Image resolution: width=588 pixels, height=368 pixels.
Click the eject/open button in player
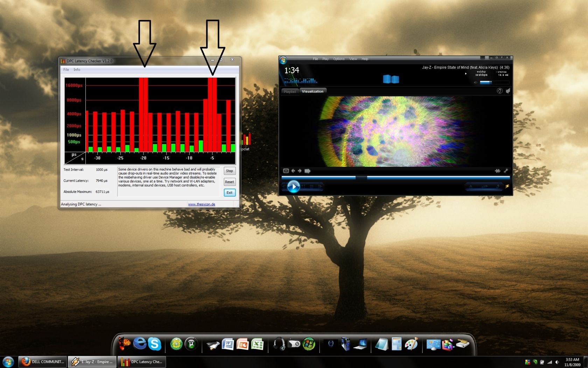click(x=470, y=186)
